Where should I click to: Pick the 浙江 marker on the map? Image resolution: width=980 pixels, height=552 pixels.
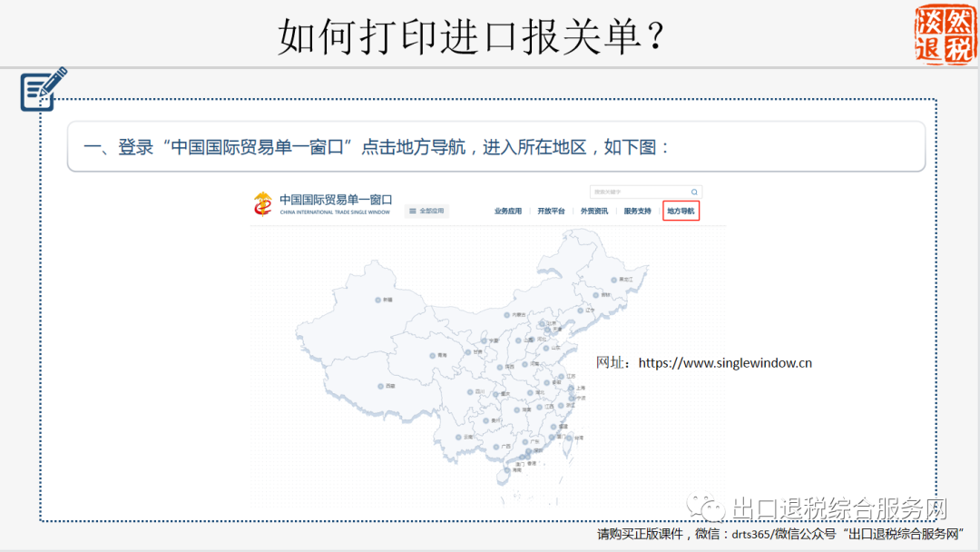pyautogui.click(x=562, y=406)
